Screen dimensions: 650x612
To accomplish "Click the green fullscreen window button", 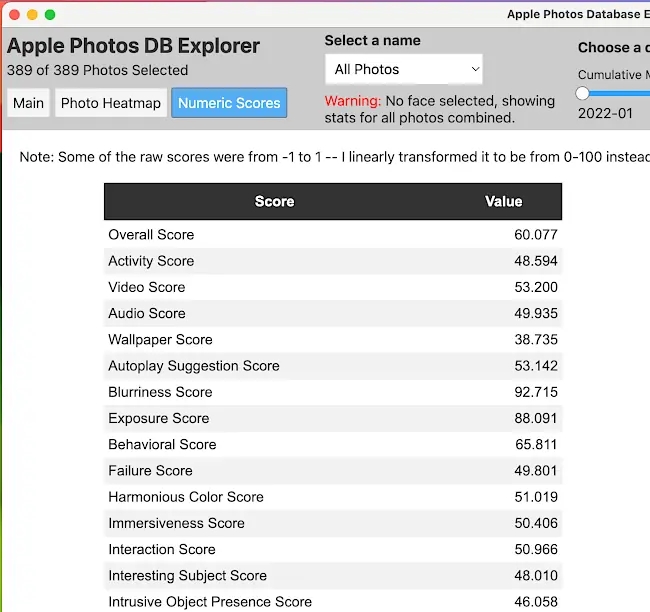I will pyautogui.click(x=50, y=15).
